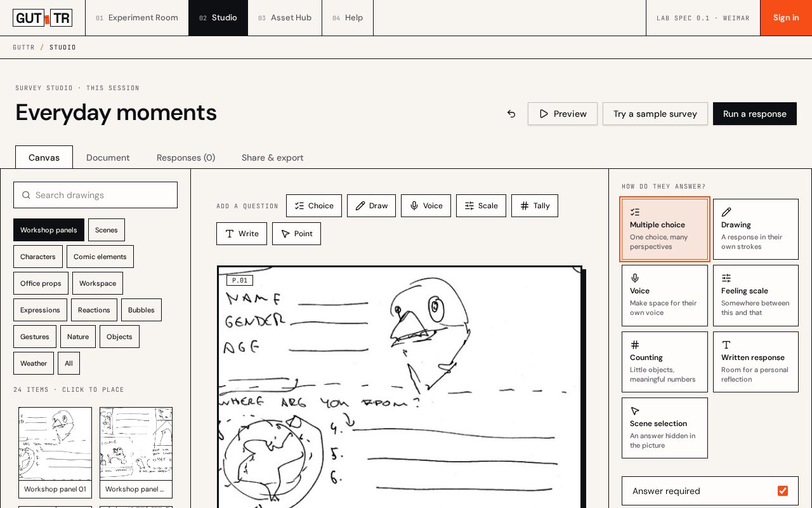Click the GUTTR breadcrumb link
Image resolution: width=812 pixels, height=508 pixels.
click(23, 48)
